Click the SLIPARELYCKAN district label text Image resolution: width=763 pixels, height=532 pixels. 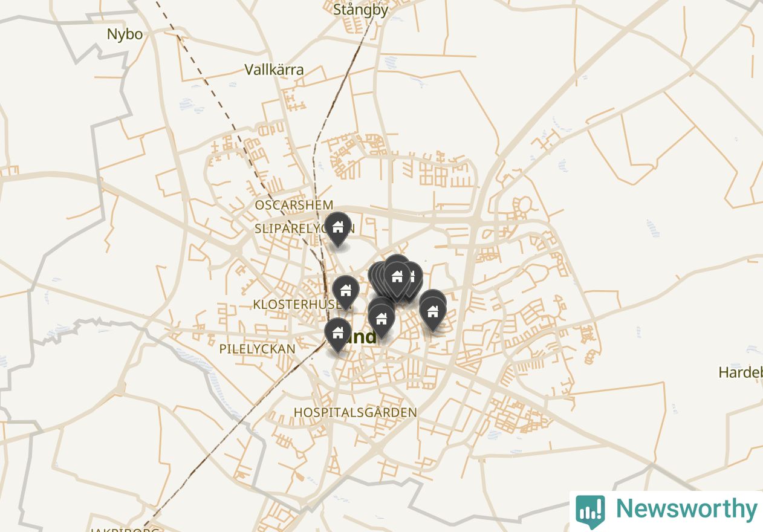point(305,229)
